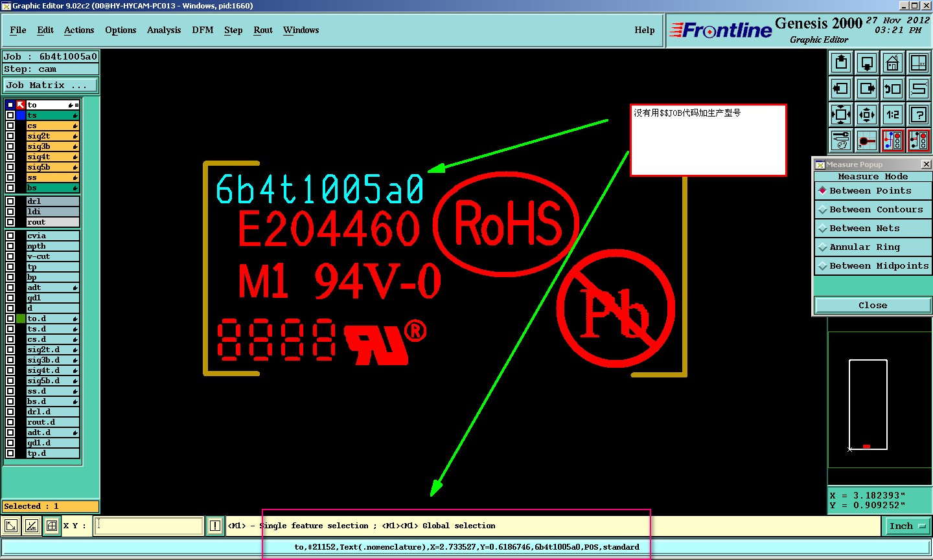Image resolution: width=933 pixels, height=560 pixels.
Task: Select layer name npth
Action: click(x=52, y=246)
